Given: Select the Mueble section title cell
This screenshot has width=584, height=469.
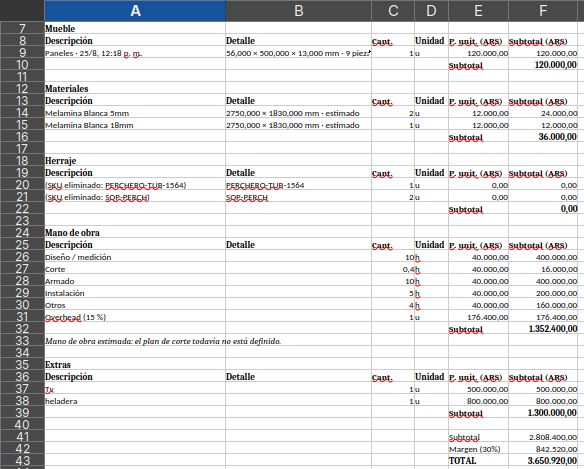Looking at the screenshot, I should (135, 29).
